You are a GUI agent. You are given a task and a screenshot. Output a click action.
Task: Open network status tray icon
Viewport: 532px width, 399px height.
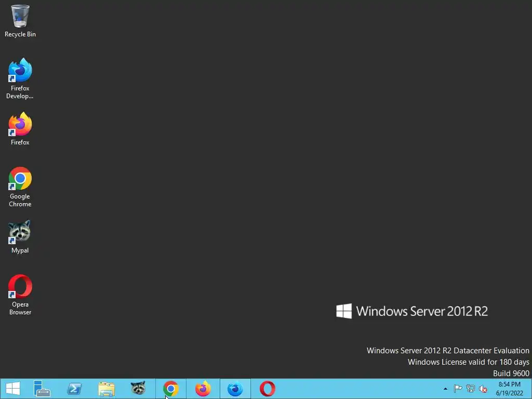(471, 389)
